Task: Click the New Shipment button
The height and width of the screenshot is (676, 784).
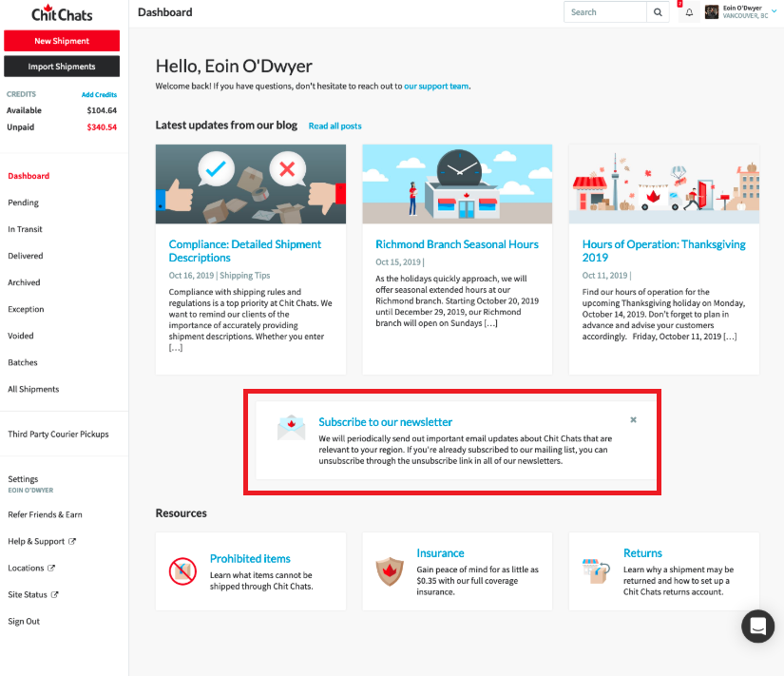Action: (62, 41)
